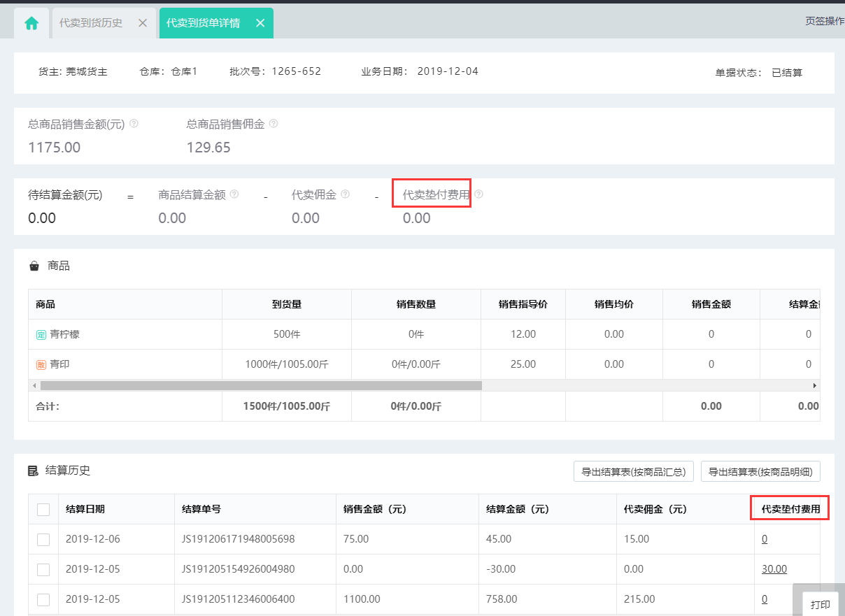Click the product table horizontal scrollbar thumb
The image size is (845, 616).
click(261, 385)
